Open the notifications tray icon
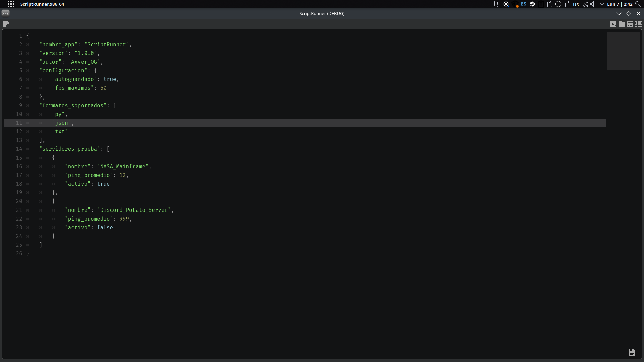The image size is (644, 362). [x=497, y=4]
